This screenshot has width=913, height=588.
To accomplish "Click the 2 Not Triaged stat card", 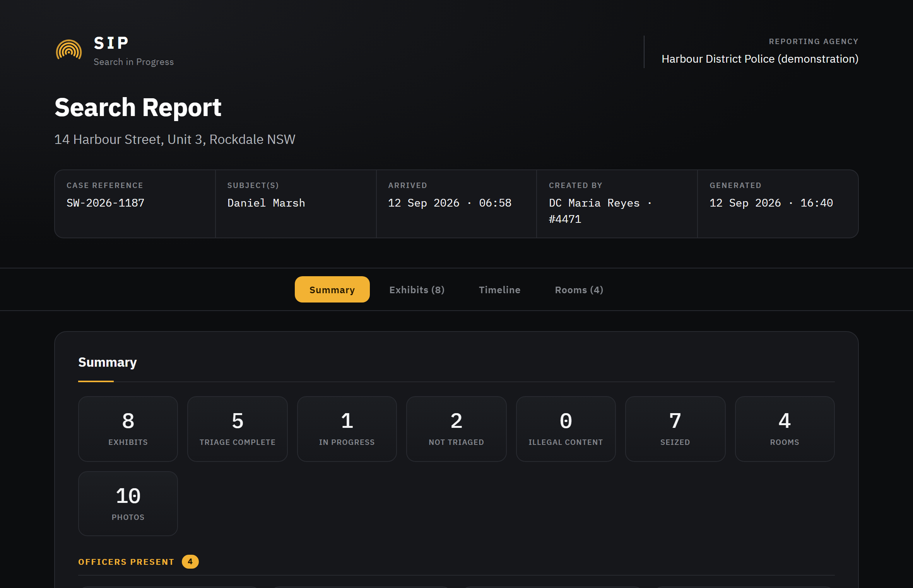I will 456,429.
